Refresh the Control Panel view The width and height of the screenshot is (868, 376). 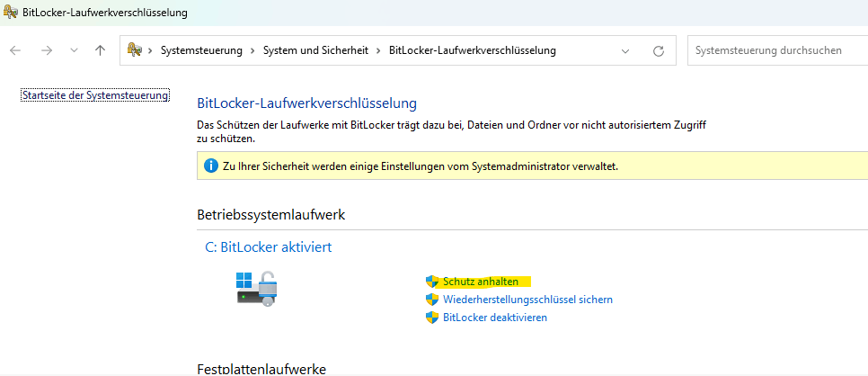coord(659,51)
